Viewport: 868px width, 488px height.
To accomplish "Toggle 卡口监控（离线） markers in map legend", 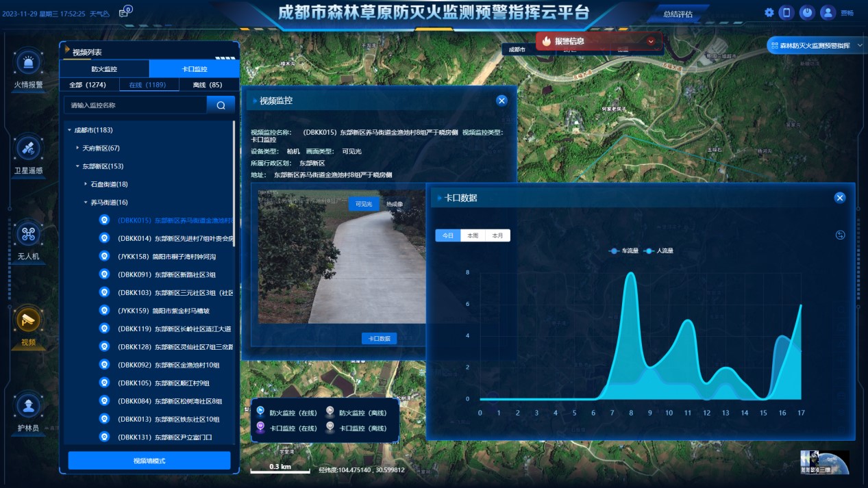I will tap(356, 428).
